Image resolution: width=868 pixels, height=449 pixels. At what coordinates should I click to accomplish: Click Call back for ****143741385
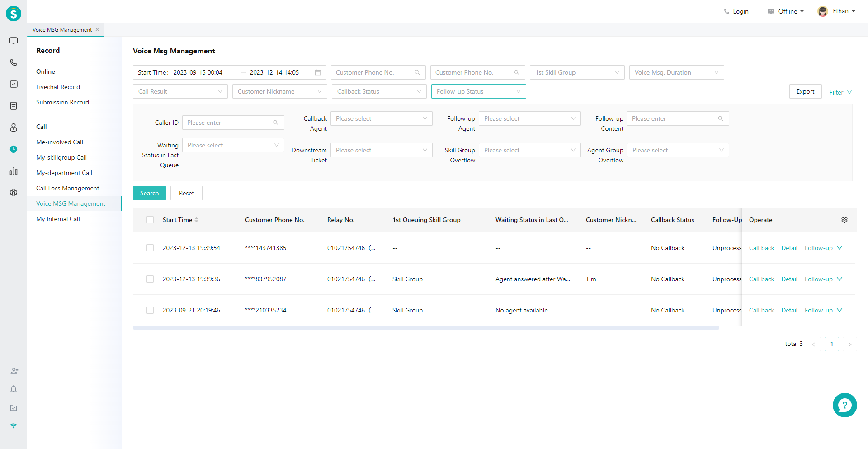click(x=761, y=248)
